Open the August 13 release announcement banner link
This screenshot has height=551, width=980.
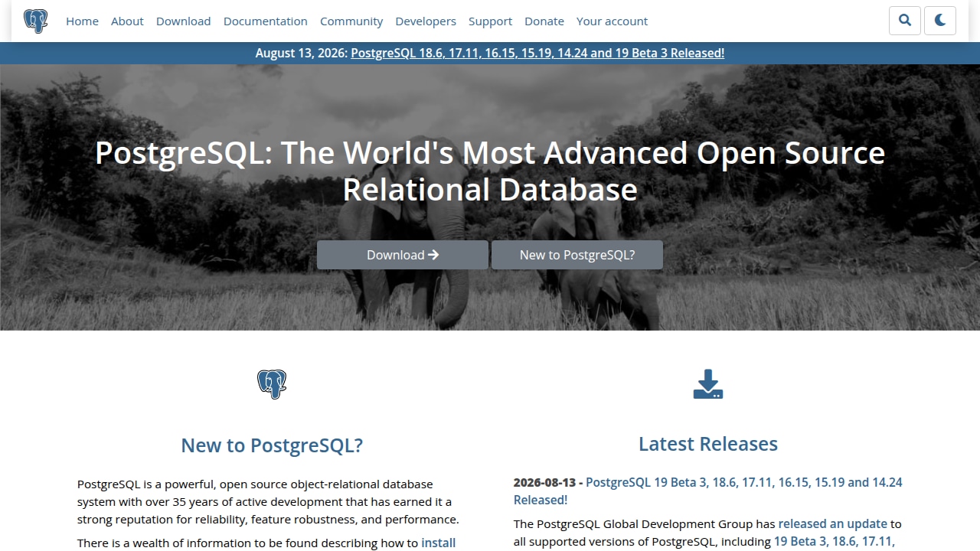click(537, 53)
